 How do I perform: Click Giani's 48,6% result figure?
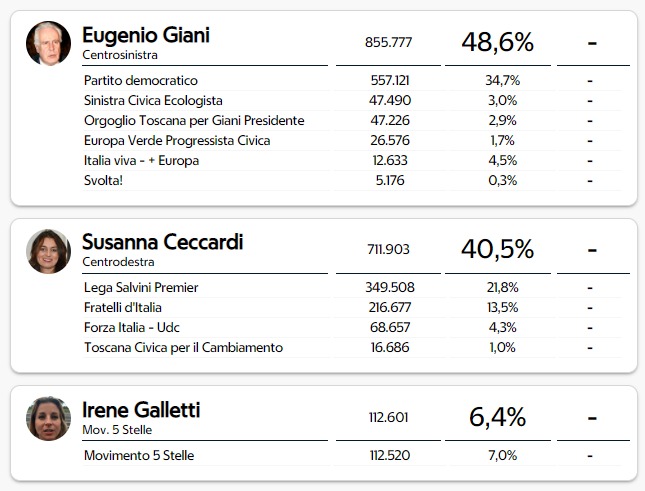[x=498, y=42]
